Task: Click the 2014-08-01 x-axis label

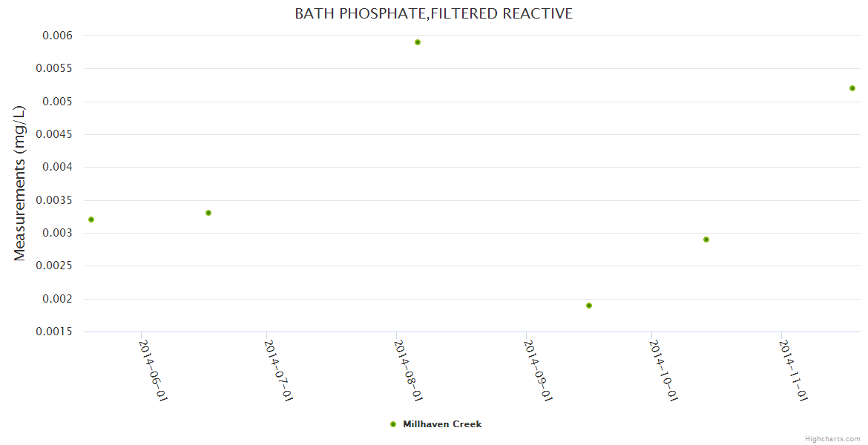Action: 409,370
